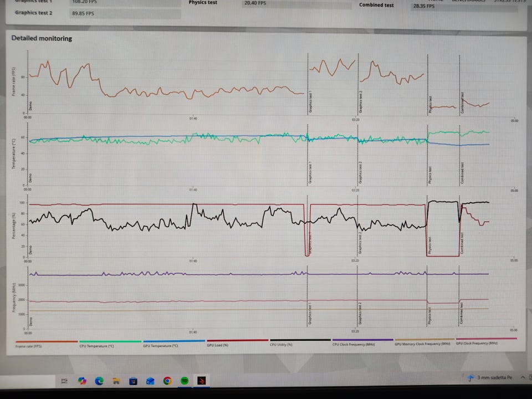Click the pink GPU Clock Frequency color bar
The height and width of the screenshot is (399, 532).
pyautogui.click(x=487, y=339)
